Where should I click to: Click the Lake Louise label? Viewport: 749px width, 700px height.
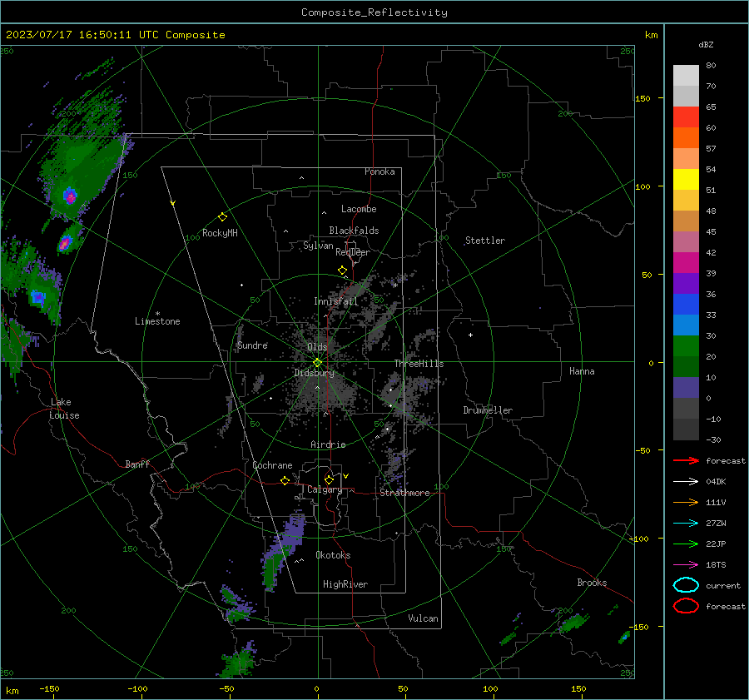tap(64, 409)
